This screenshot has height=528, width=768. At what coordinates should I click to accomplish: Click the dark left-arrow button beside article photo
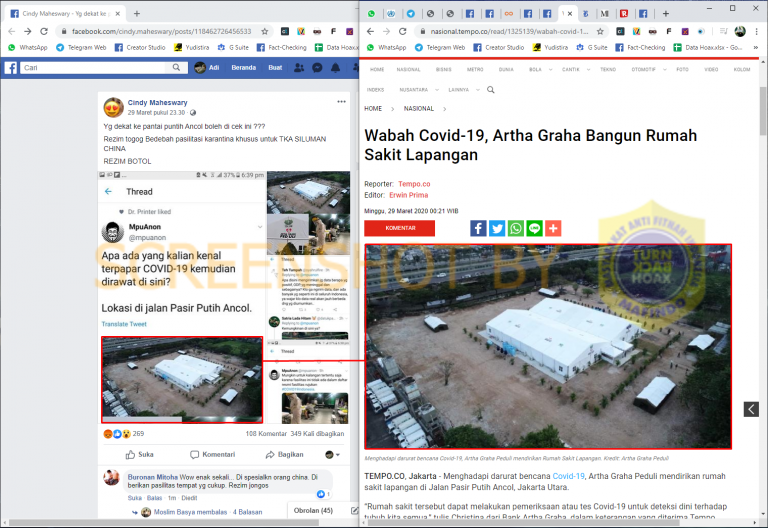point(751,409)
